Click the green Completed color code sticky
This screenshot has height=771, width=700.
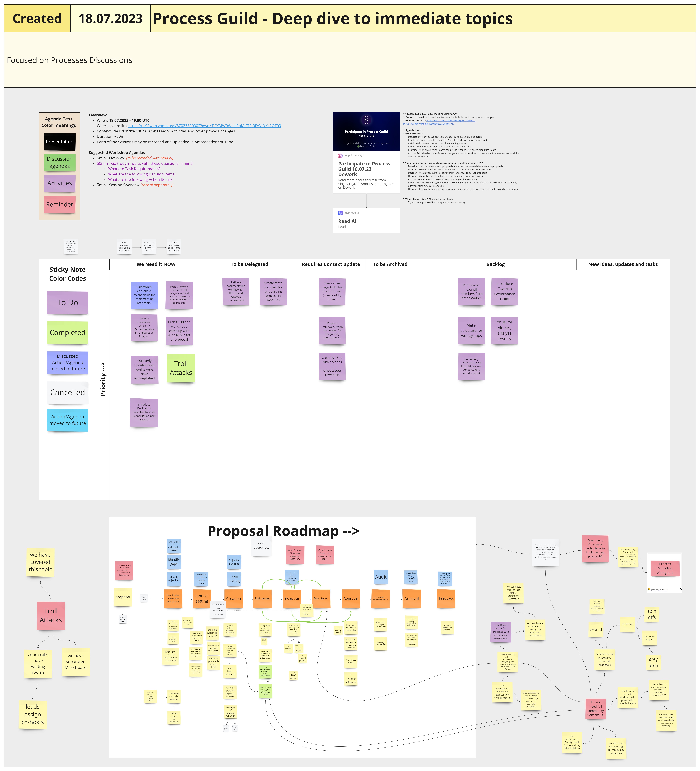(x=68, y=333)
